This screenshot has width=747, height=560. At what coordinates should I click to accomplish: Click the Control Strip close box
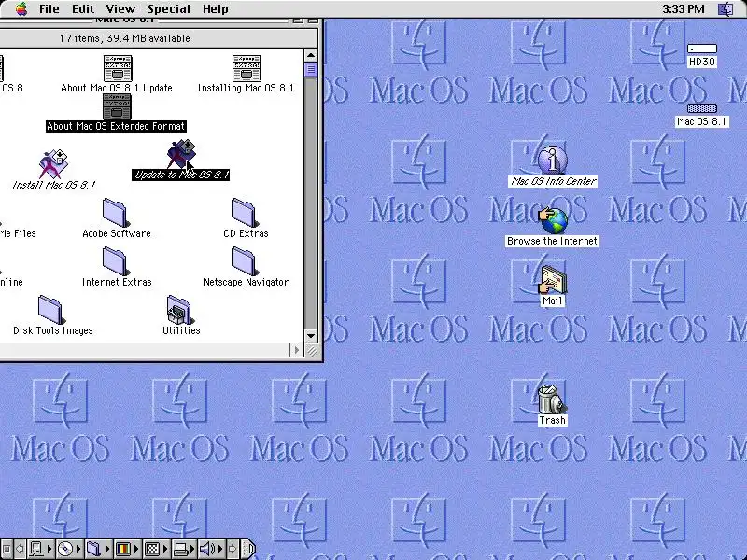pyautogui.click(x=7, y=549)
